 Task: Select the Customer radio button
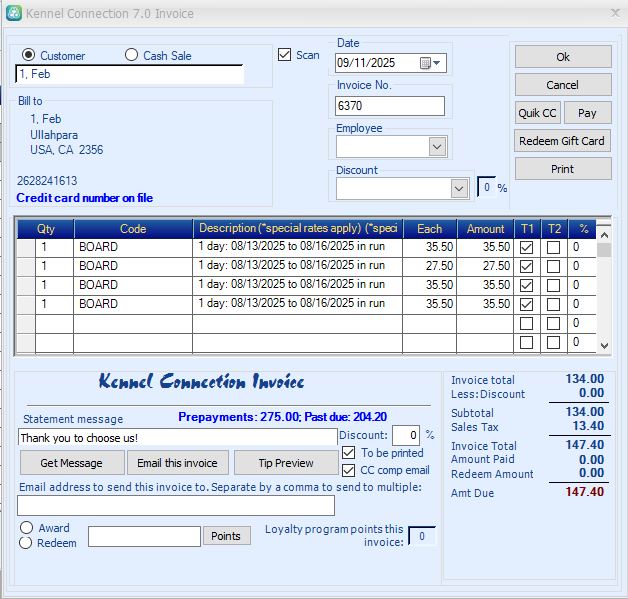tap(28, 55)
